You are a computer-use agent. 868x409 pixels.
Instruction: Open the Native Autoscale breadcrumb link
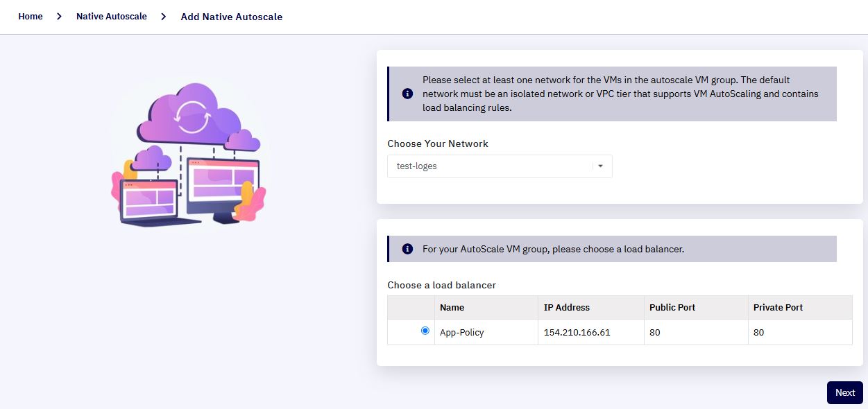tap(112, 16)
